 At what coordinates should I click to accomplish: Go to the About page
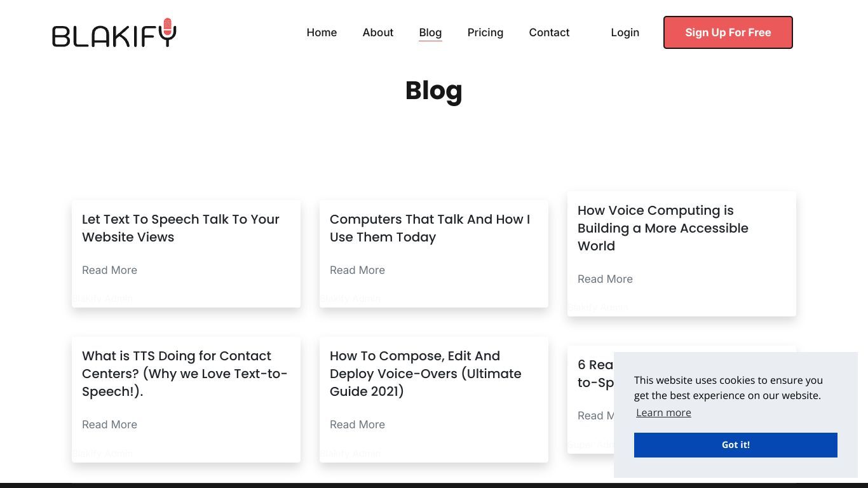click(x=378, y=32)
